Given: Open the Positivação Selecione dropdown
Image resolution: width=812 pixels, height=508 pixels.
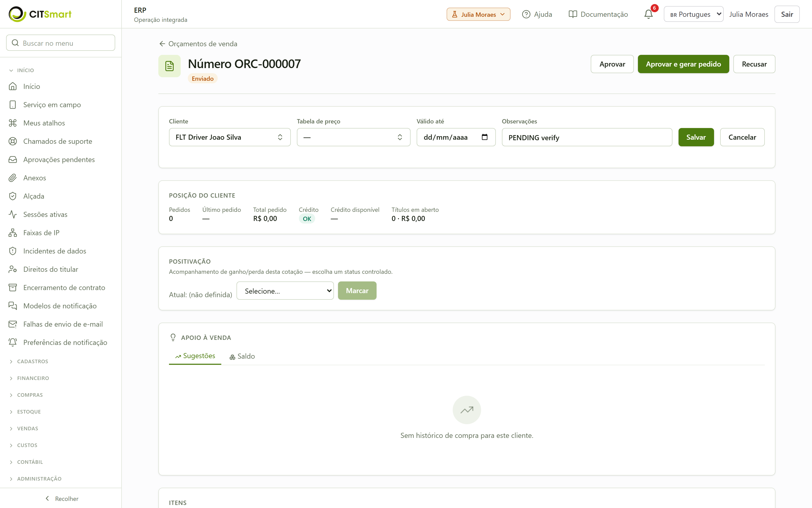Looking at the screenshot, I should pos(285,291).
